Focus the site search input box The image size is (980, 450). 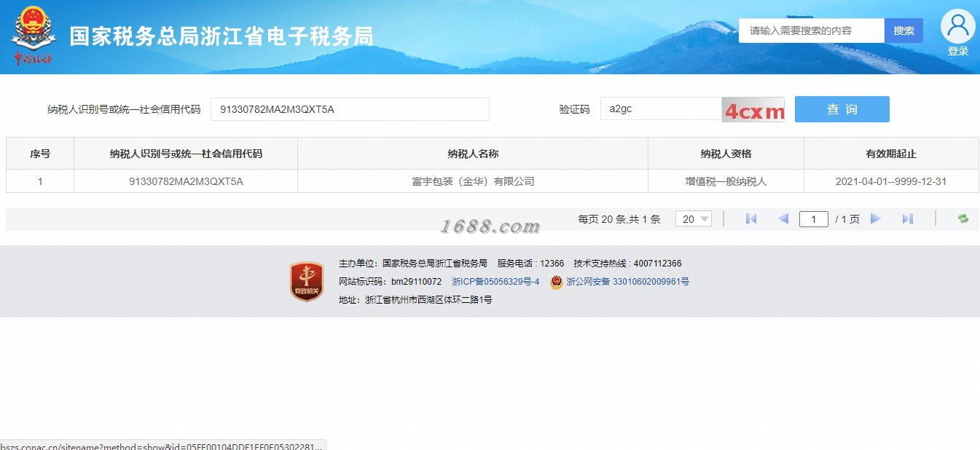click(812, 31)
